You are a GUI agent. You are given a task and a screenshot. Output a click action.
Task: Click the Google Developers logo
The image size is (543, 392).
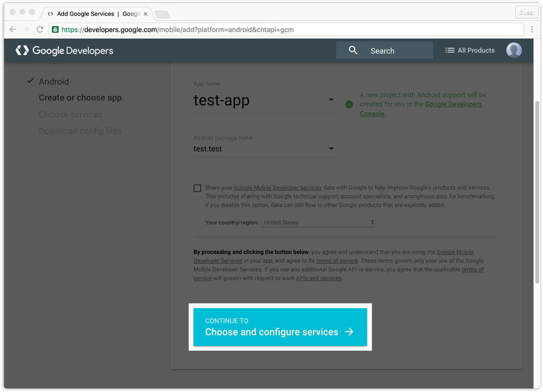(x=65, y=50)
